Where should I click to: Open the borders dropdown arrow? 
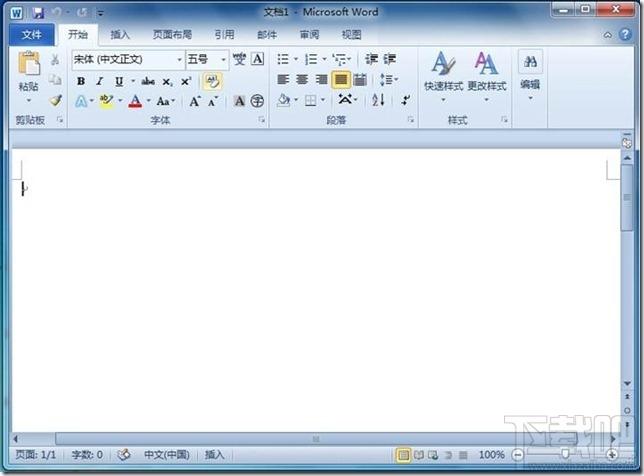(x=323, y=100)
